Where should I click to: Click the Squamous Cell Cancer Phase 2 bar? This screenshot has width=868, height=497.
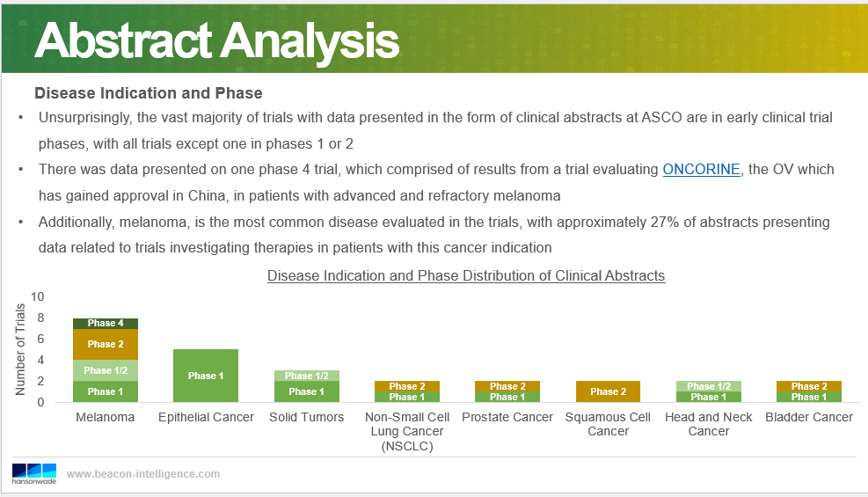pyautogui.click(x=608, y=391)
